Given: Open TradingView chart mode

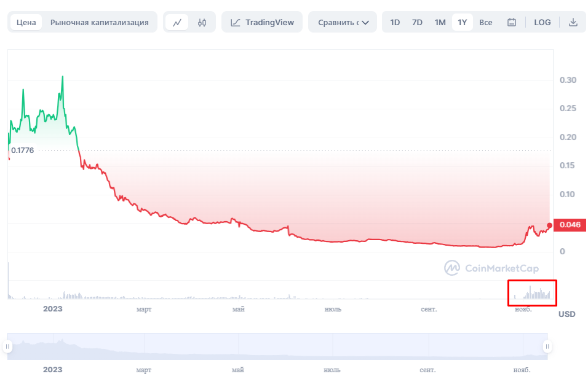Looking at the screenshot, I should (262, 23).
